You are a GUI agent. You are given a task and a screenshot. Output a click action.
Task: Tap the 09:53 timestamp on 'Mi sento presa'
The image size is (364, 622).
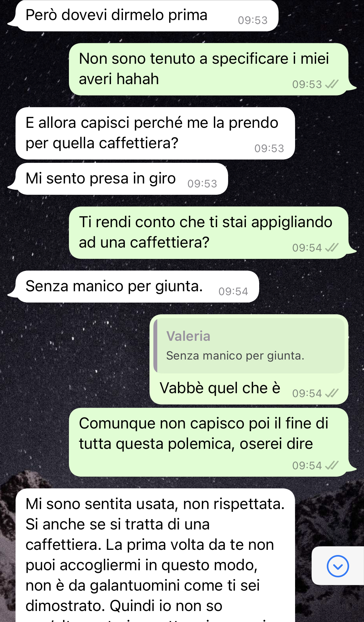(x=202, y=183)
